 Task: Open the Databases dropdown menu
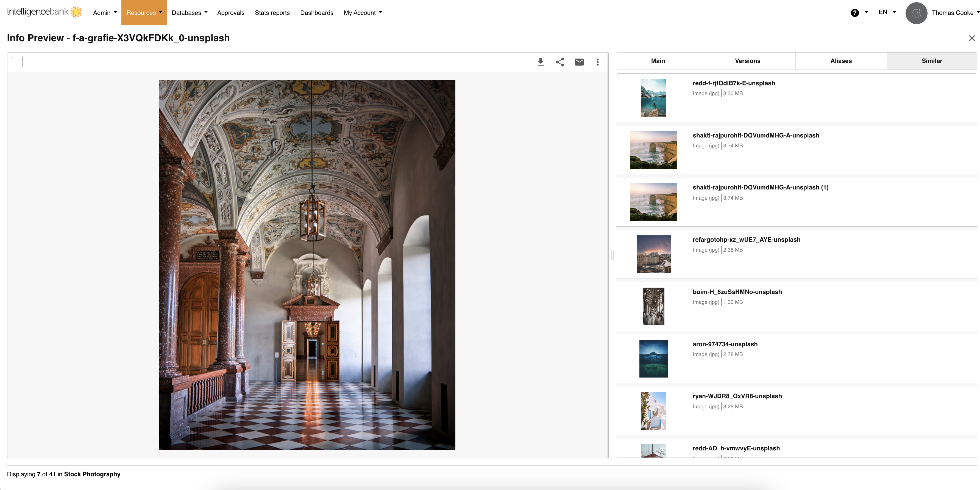coord(190,13)
